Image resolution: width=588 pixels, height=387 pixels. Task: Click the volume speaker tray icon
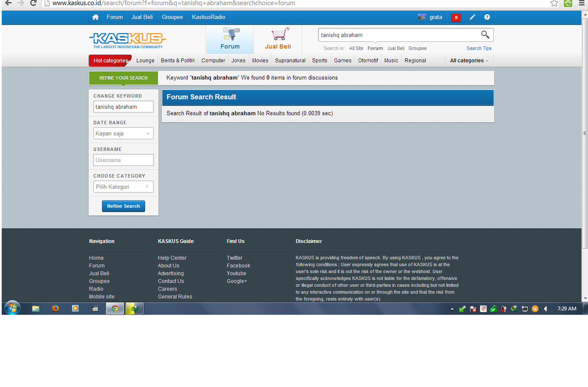pyautogui.click(x=545, y=309)
